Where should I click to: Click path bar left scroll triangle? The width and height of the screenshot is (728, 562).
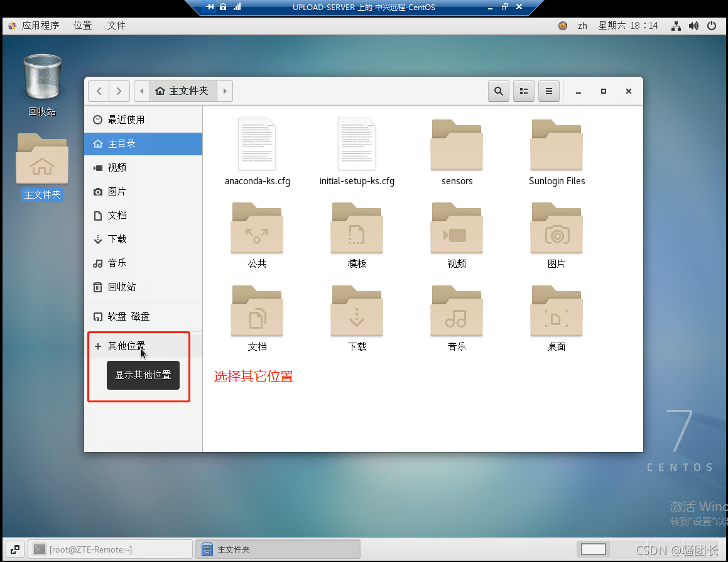(141, 91)
